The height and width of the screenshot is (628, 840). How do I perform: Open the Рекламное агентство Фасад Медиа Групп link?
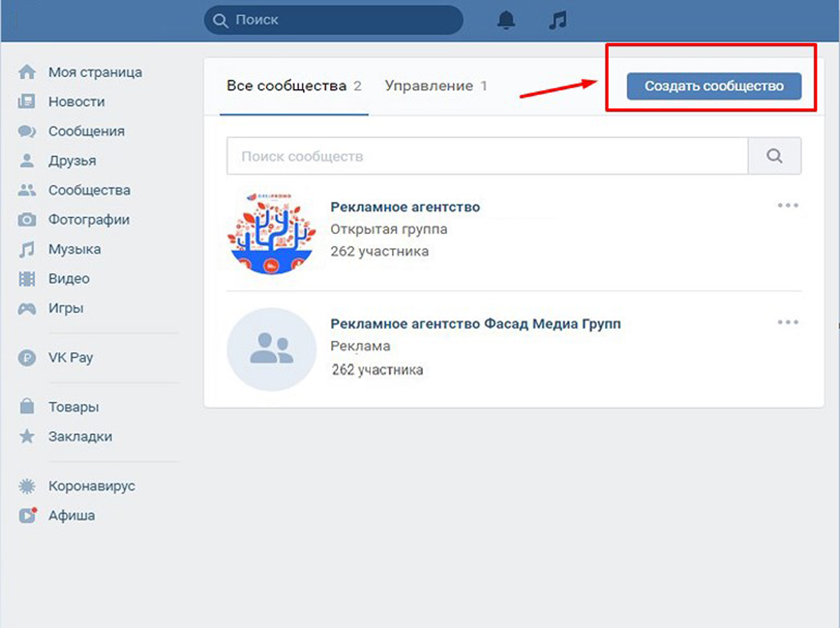point(475,324)
